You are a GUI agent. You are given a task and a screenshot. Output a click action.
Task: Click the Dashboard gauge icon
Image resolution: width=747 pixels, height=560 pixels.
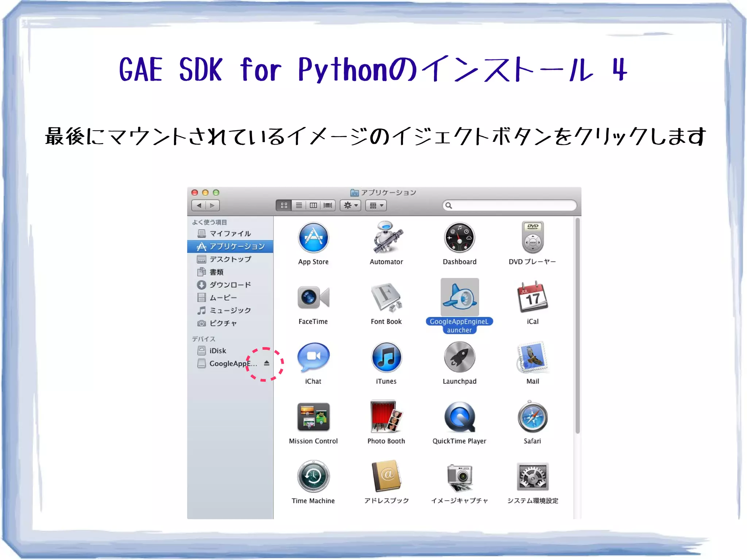point(460,238)
